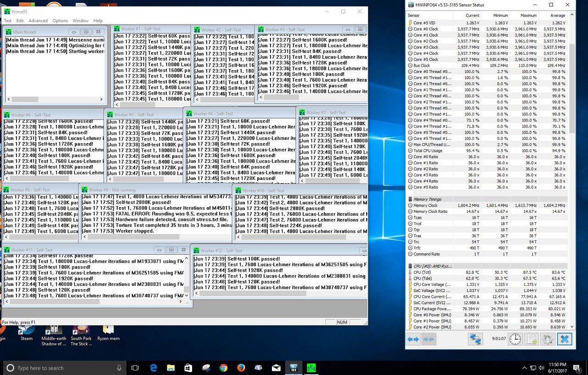Select the Ryzen mem desktop folder
The height and width of the screenshot is (375, 588).
tap(108, 333)
